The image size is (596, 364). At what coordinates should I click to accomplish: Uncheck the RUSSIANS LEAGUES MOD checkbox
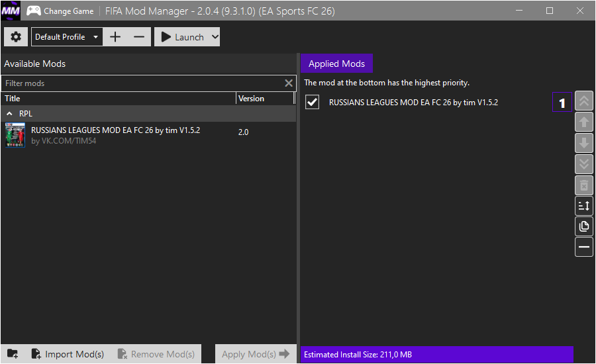pyautogui.click(x=312, y=103)
